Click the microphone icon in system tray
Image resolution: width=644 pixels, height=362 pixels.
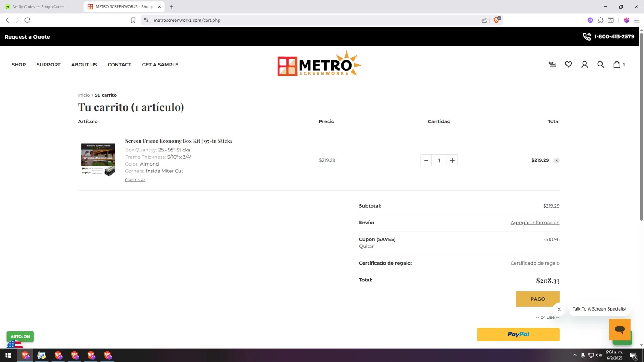583,356
